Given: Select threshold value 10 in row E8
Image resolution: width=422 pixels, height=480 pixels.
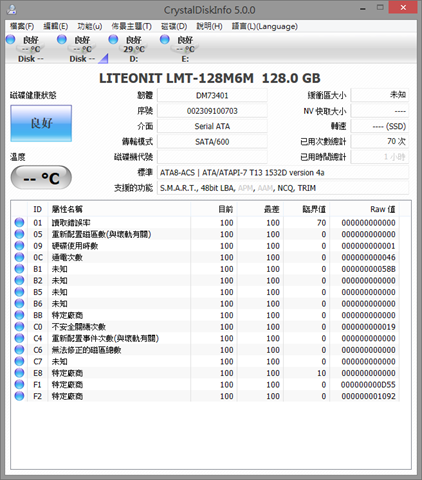Looking at the screenshot, I should 321,373.
